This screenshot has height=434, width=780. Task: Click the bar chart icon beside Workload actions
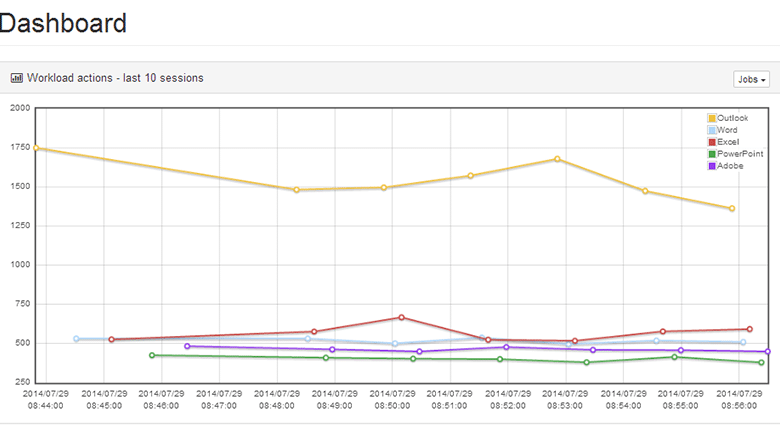(x=17, y=77)
